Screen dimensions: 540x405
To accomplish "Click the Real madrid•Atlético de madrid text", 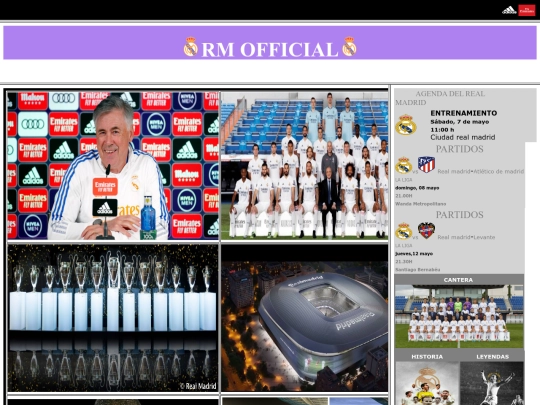I will pyautogui.click(x=480, y=171).
